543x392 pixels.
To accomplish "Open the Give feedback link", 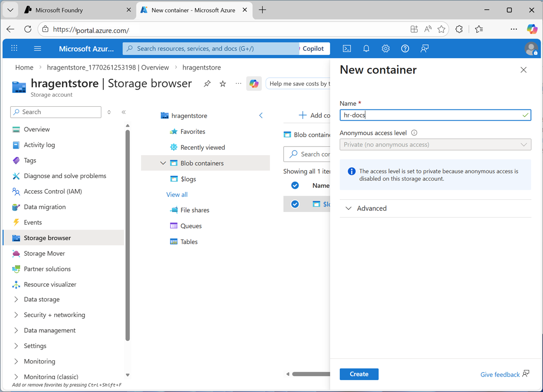I will (x=500, y=374).
